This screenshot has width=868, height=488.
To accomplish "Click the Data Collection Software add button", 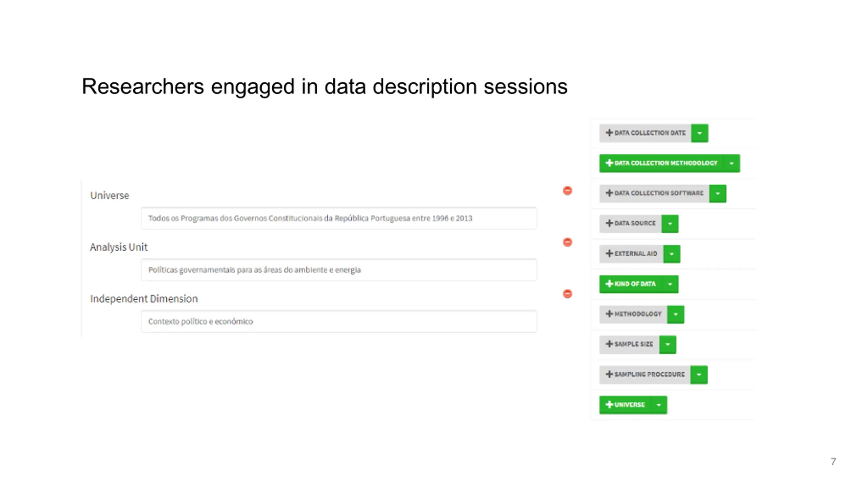I will (x=654, y=193).
